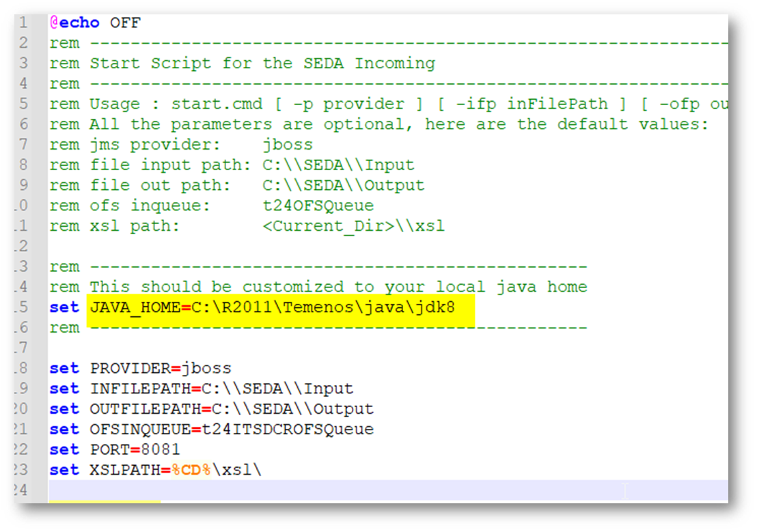Click 'jboss' in jms provider comment
757x532 pixels.
(x=288, y=145)
